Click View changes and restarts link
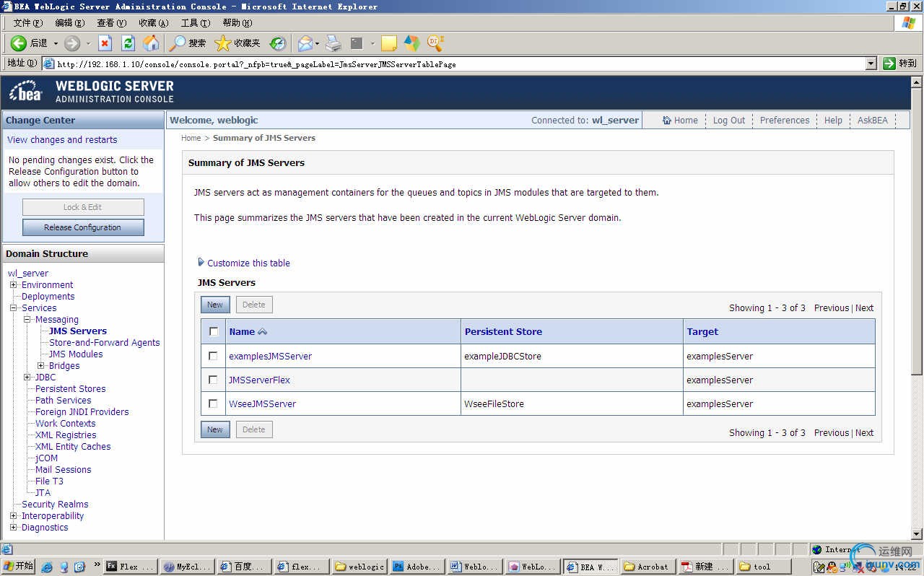 point(62,140)
